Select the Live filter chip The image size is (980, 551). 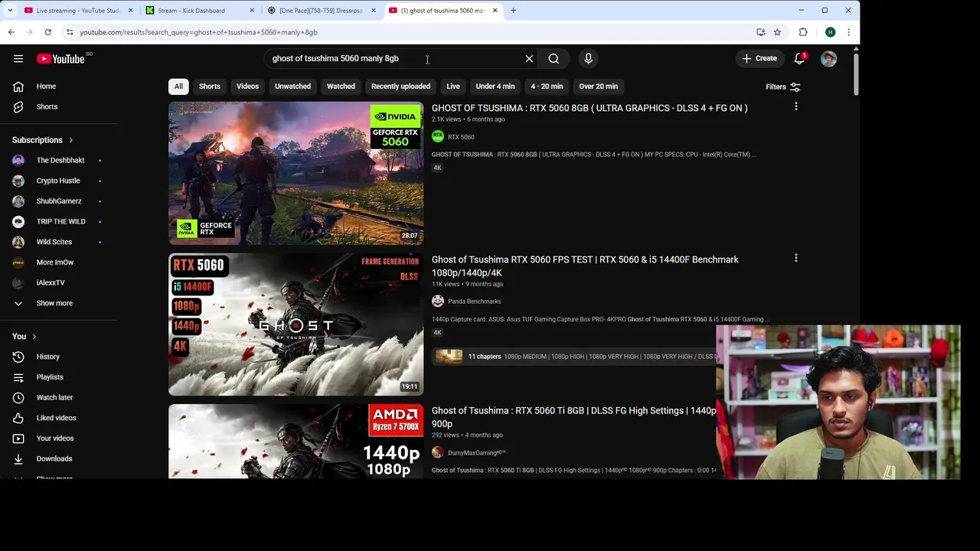[x=453, y=86]
